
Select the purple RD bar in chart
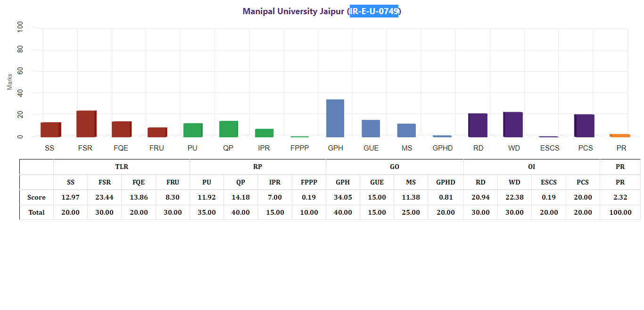pos(478,125)
